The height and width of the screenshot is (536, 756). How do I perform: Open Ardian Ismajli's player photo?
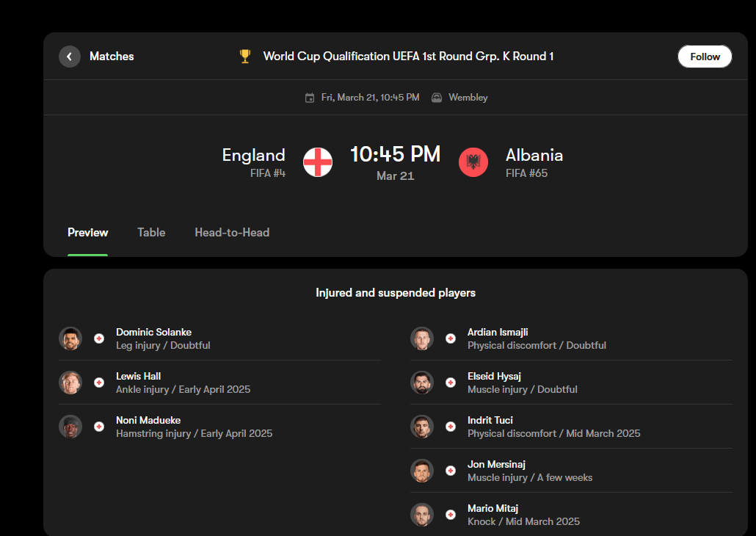(x=422, y=338)
